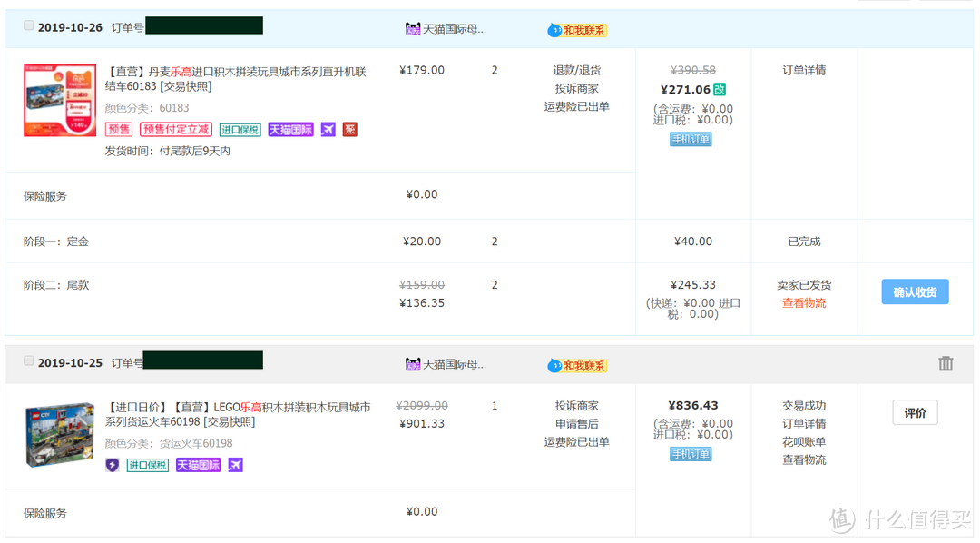Click the 颜色分类：60183 text
The width and height of the screenshot is (980, 543).
click(x=147, y=107)
